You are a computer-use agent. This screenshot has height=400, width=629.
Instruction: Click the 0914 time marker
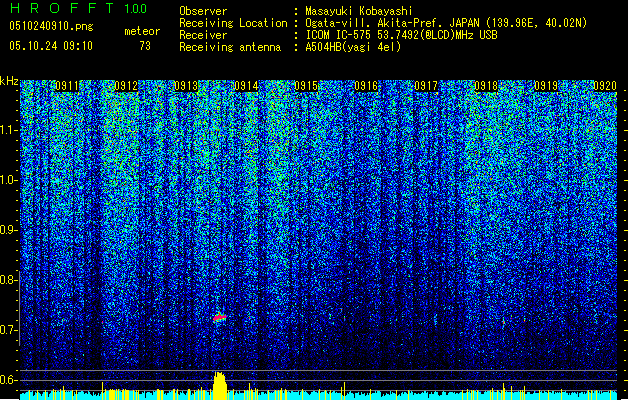coord(246,86)
